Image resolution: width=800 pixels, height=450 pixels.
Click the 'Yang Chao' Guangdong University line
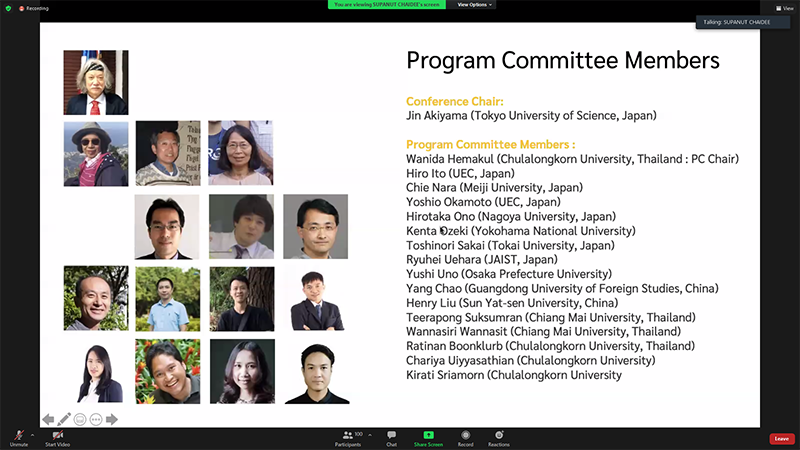562,289
